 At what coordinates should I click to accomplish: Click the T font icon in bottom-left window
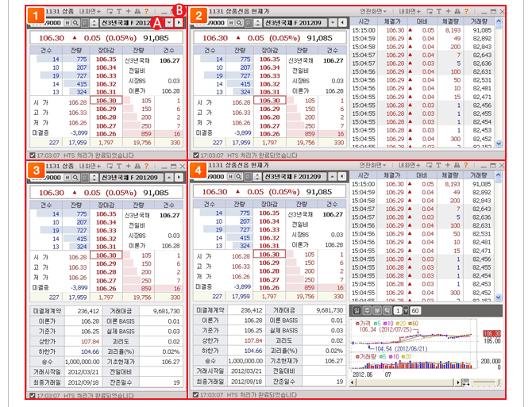(x=119, y=166)
